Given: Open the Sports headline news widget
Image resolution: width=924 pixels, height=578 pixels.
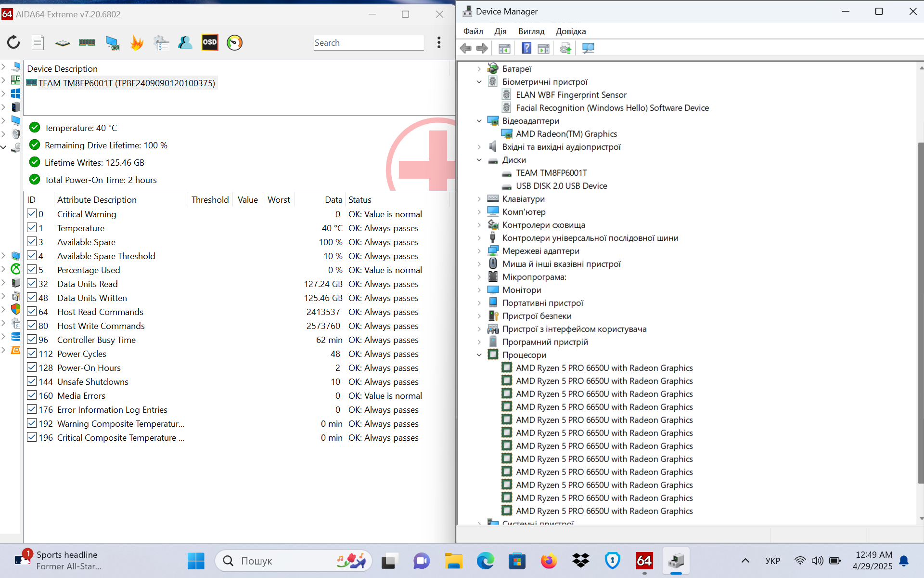Looking at the screenshot, I should [x=58, y=561].
